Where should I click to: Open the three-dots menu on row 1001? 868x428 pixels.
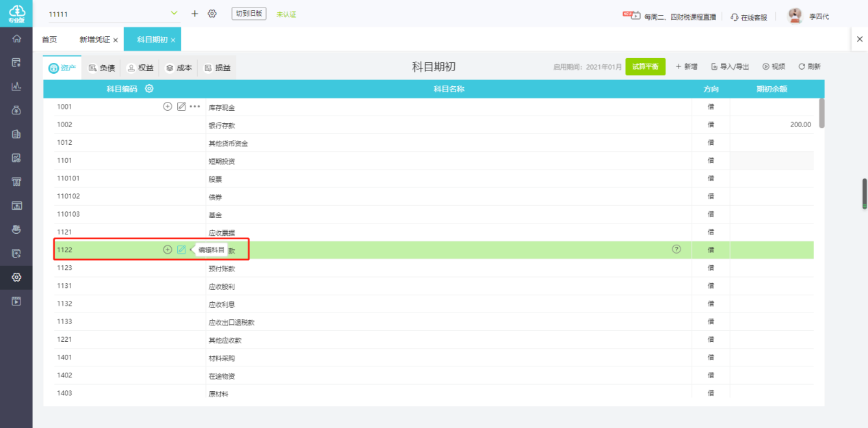[x=195, y=107]
